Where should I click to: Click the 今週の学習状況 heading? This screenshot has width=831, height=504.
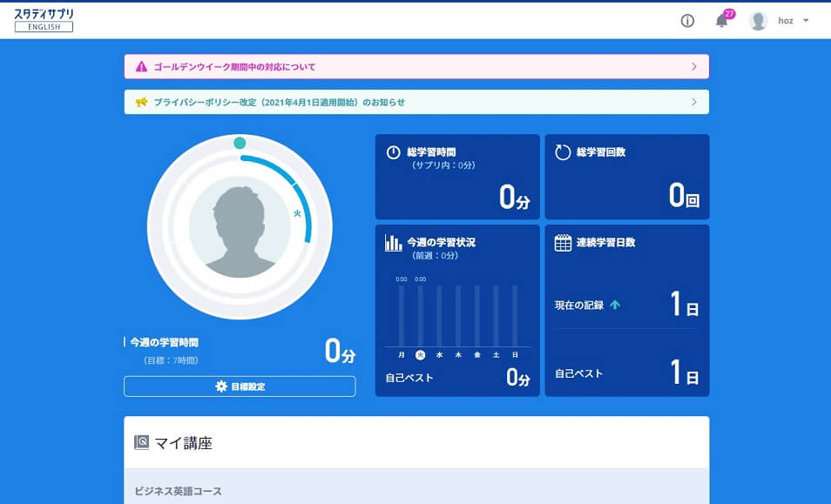point(442,243)
